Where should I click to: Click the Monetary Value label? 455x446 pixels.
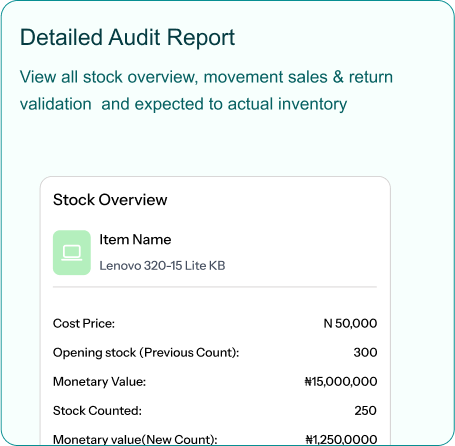pyautogui.click(x=99, y=382)
